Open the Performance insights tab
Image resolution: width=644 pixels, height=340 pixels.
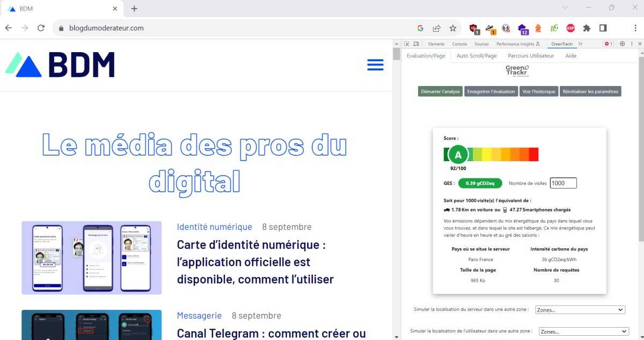pyautogui.click(x=518, y=44)
